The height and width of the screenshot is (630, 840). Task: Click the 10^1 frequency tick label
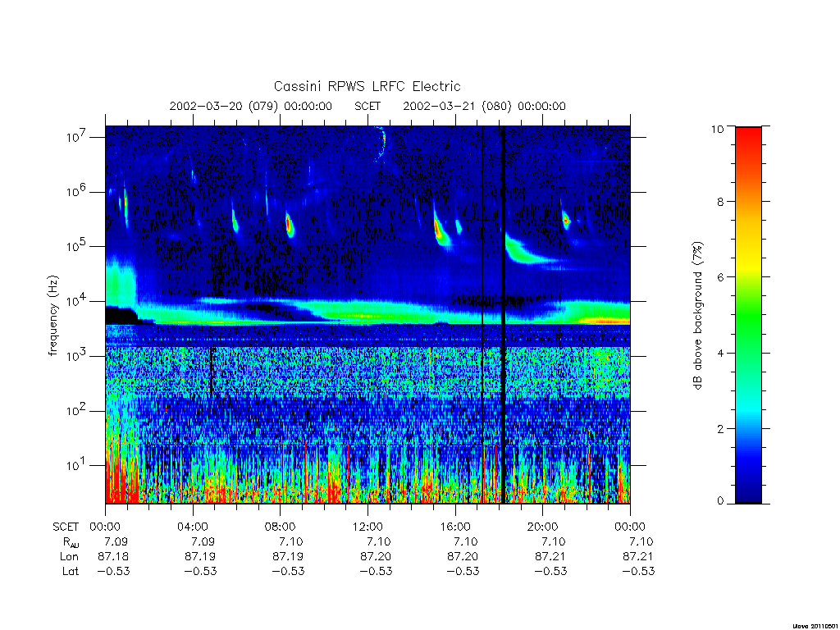[x=77, y=465]
